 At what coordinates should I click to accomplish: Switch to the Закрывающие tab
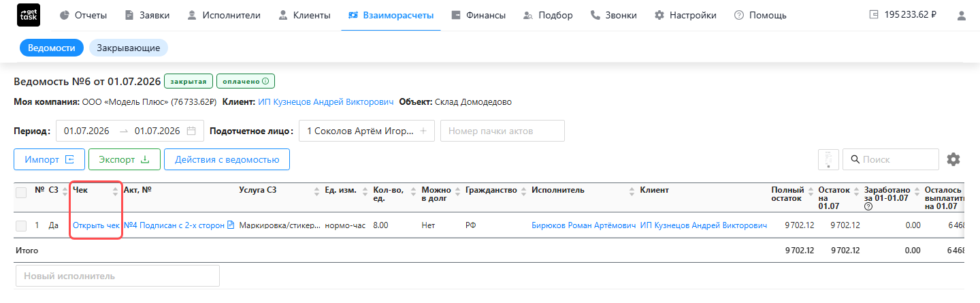[129, 48]
